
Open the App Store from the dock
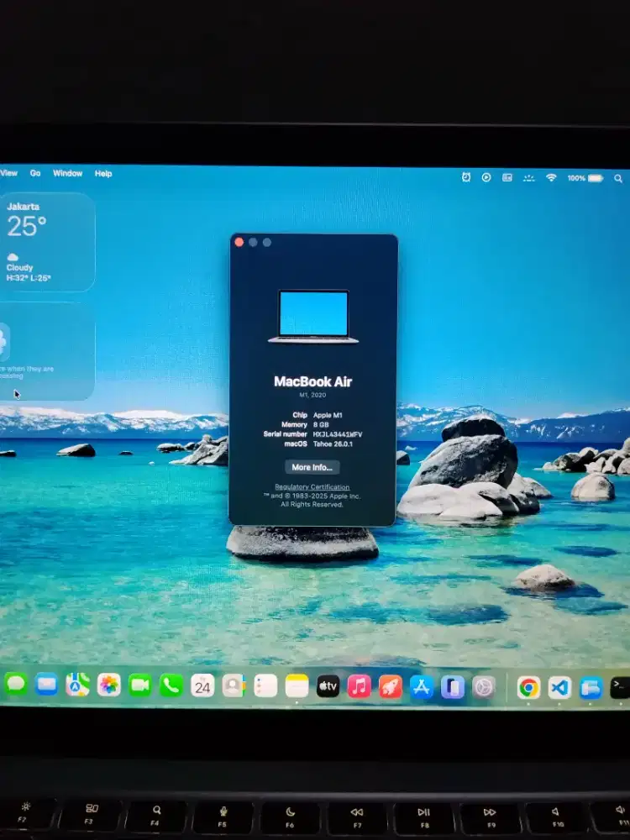(422, 686)
